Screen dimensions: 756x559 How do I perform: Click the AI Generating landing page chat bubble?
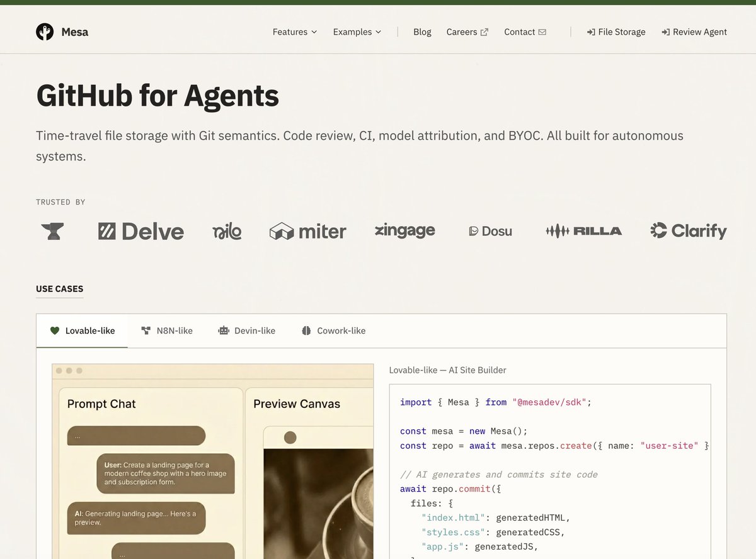coord(136,518)
